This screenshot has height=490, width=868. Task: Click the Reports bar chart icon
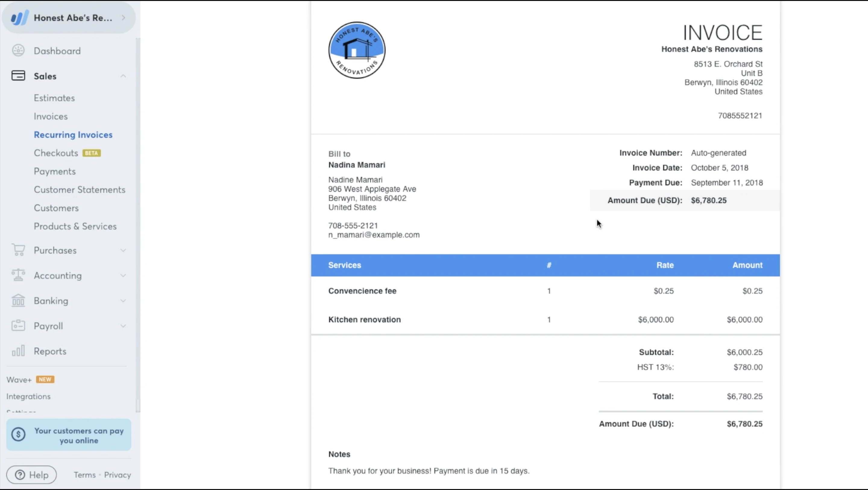[18, 351]
